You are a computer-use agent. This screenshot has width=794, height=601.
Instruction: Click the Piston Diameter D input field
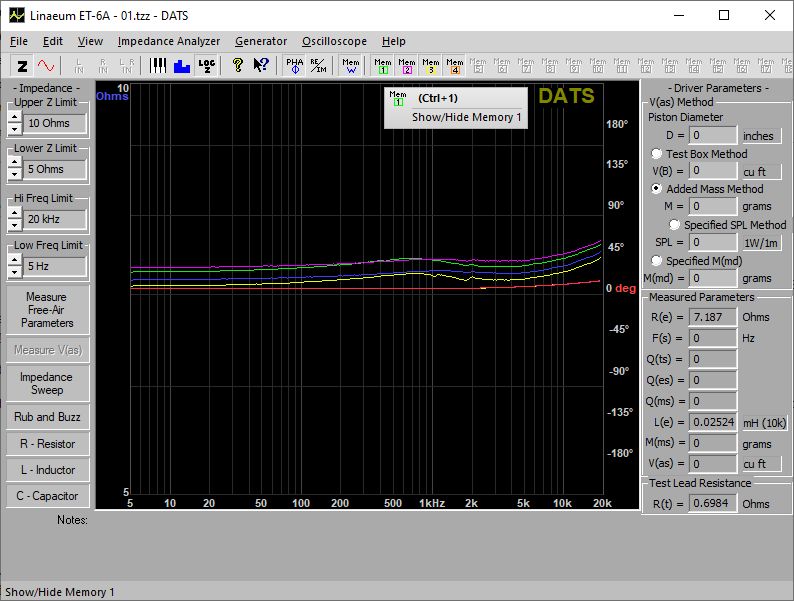point(713,135)
